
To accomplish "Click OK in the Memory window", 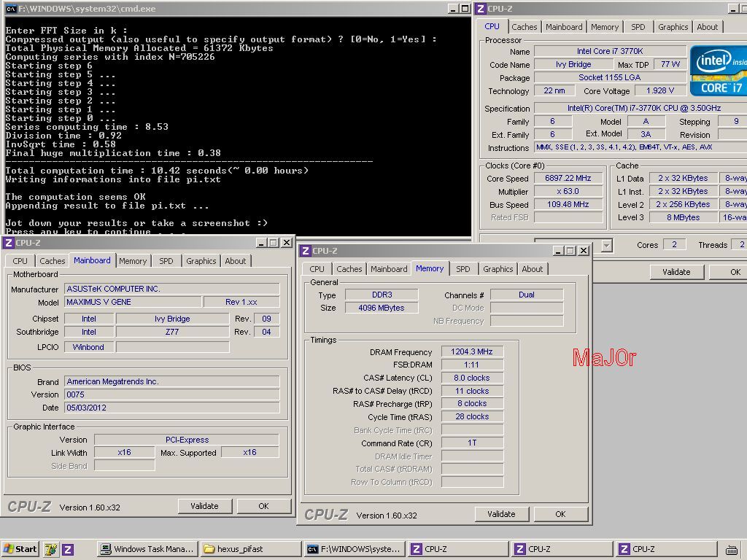I will (x=560, y=514).
